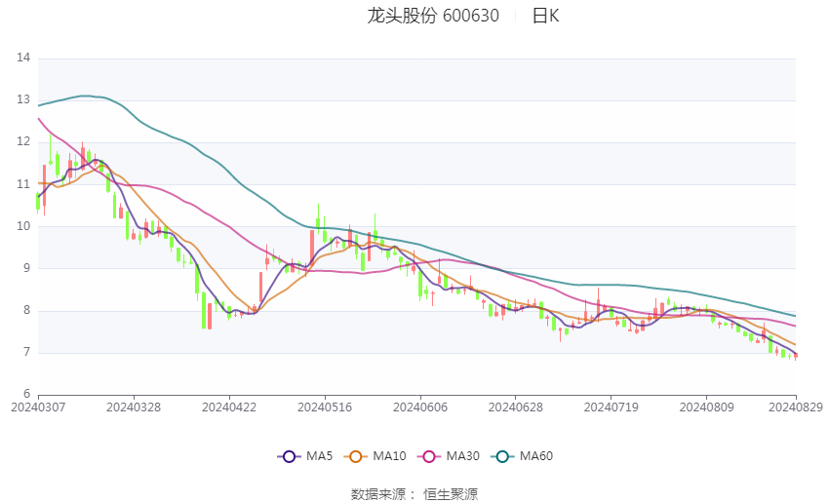Viewport: 829px width, 504px height.
Task: Click the data source text 数据来源：恒生聚源
Action: click(414, 494)
